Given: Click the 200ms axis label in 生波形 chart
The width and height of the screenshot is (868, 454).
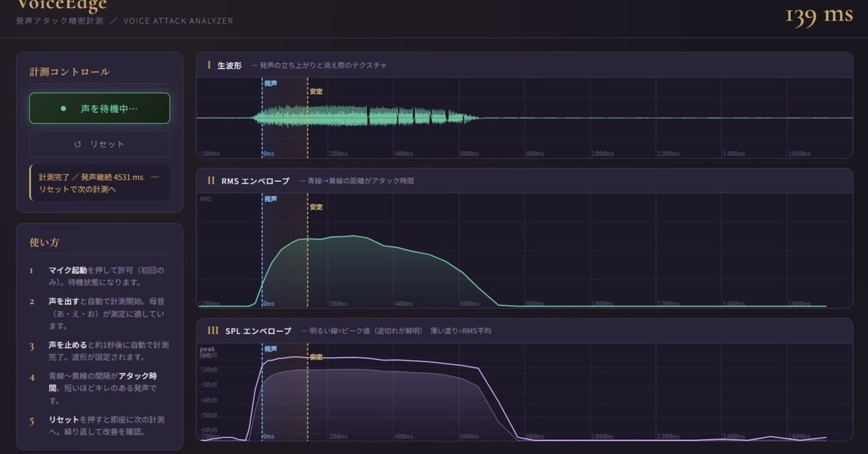Looking at the screenshot, I should pyautogui.click(x=338, y=154).
